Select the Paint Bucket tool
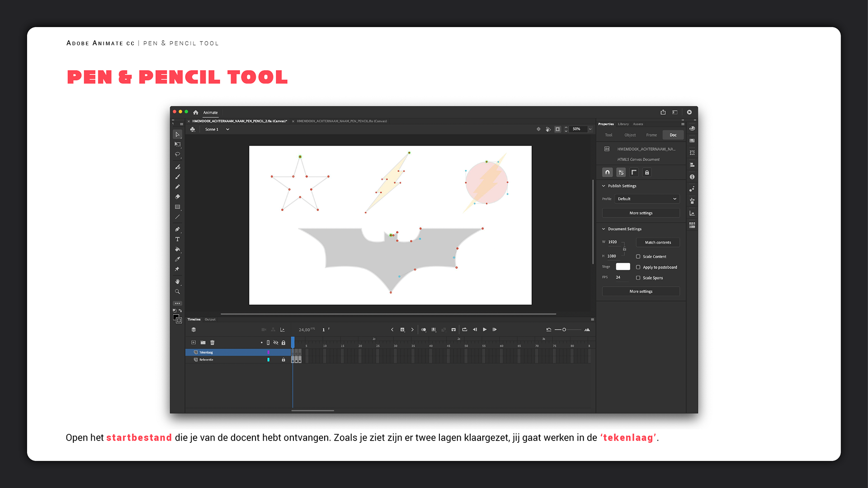The width and height of the screenshot is (868, 488). (177, 249)
